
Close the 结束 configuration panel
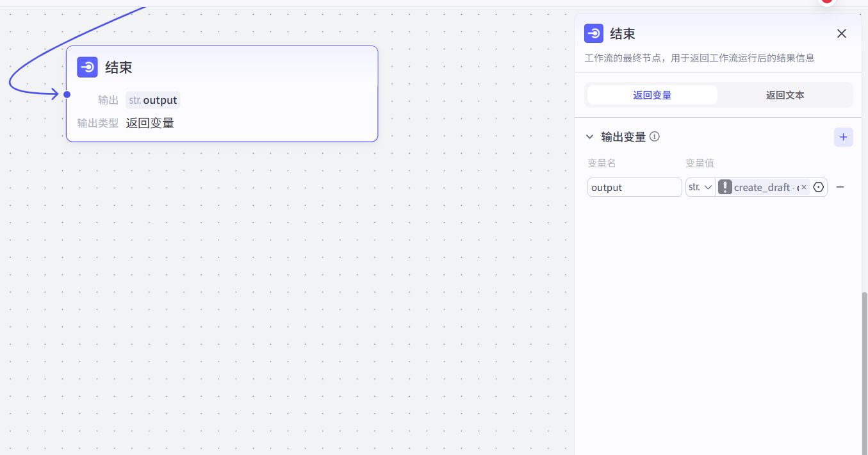[842, 33]
